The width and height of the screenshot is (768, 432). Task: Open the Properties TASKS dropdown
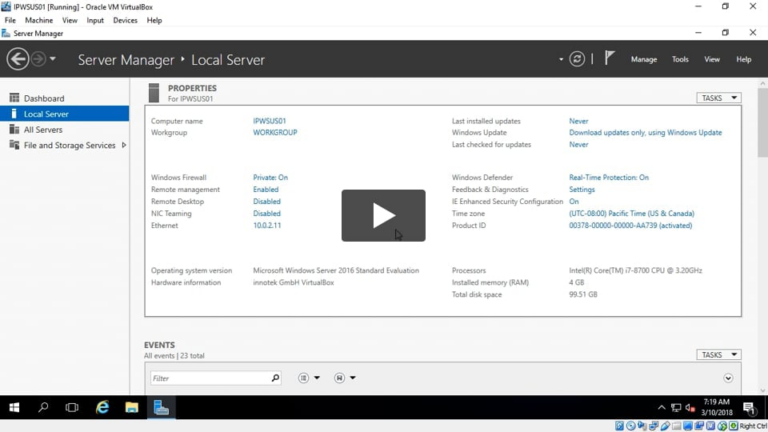718,98
